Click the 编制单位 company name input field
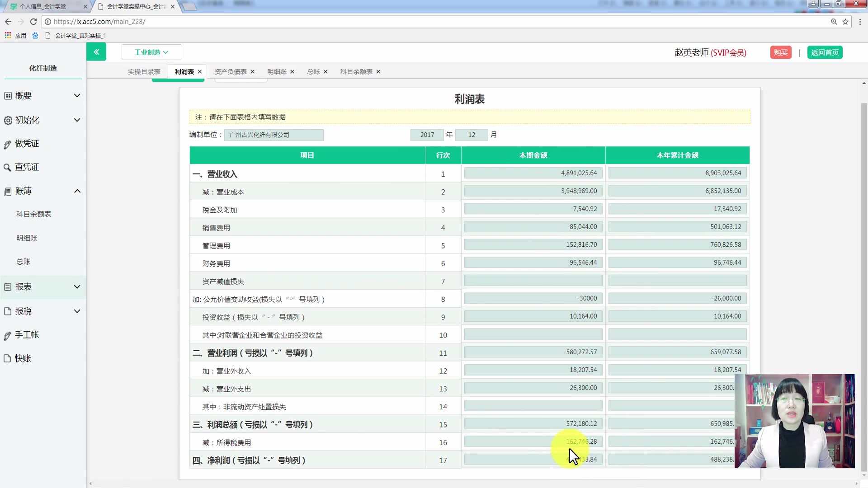The width and height of the screenshot is (868, 488). coord(274,135)
